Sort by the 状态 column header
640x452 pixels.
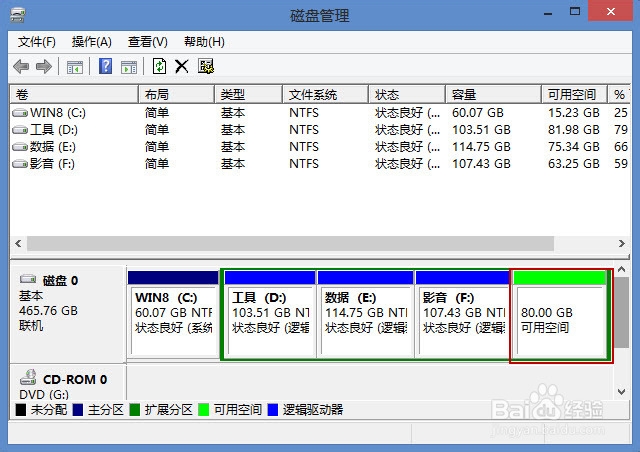(407, 95)
